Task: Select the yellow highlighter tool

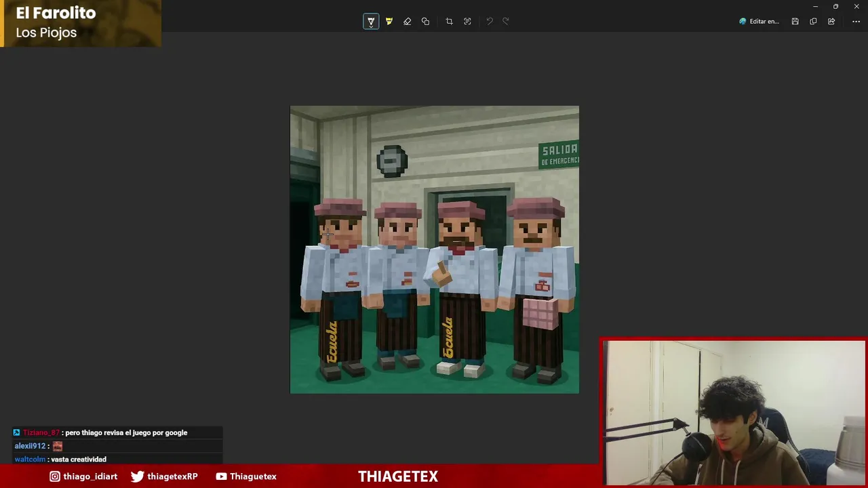Action: pyautogui.click(x=389, y=22)
